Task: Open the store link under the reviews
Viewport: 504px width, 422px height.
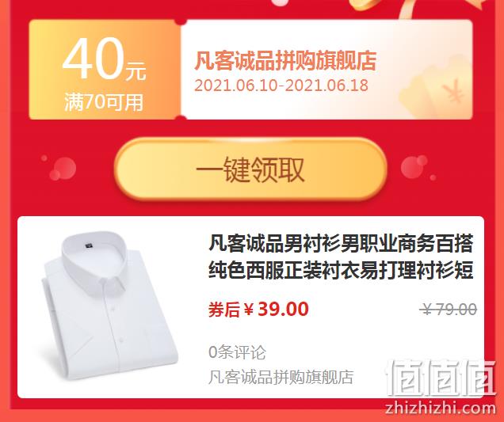Action: (281, 377)
